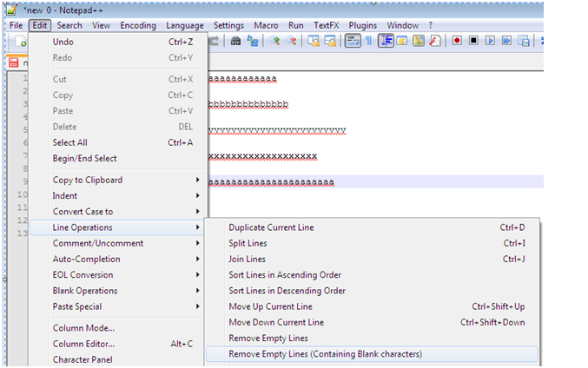
Task: Close the open Edit menu
Action: coord(39,25)
